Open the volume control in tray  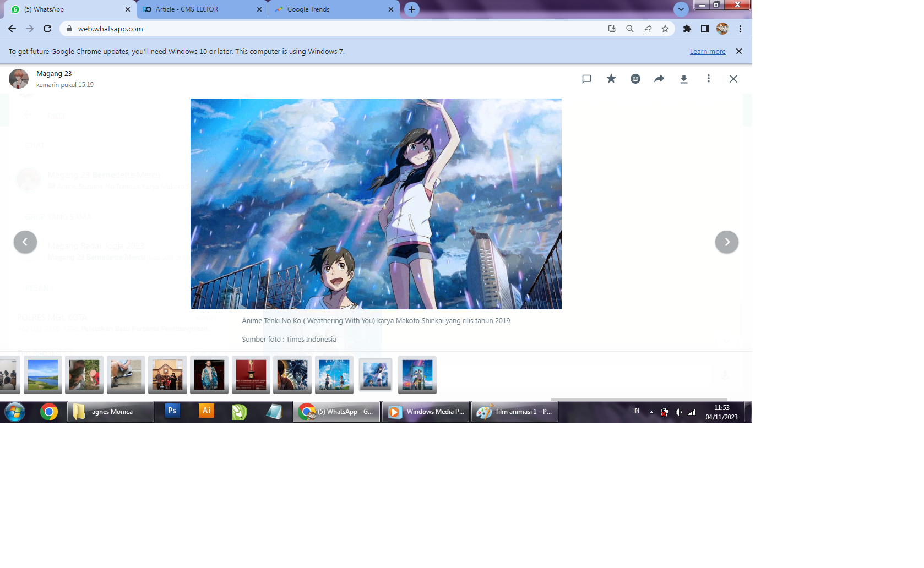678,412
